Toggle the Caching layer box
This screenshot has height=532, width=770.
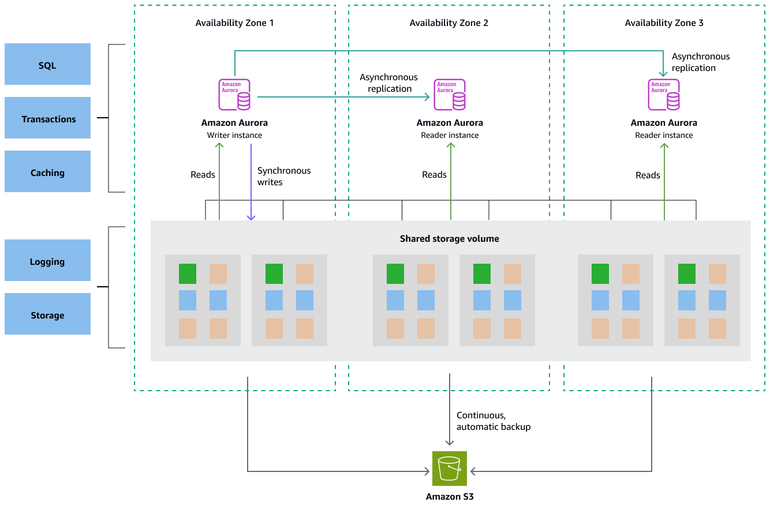point(47,171)
